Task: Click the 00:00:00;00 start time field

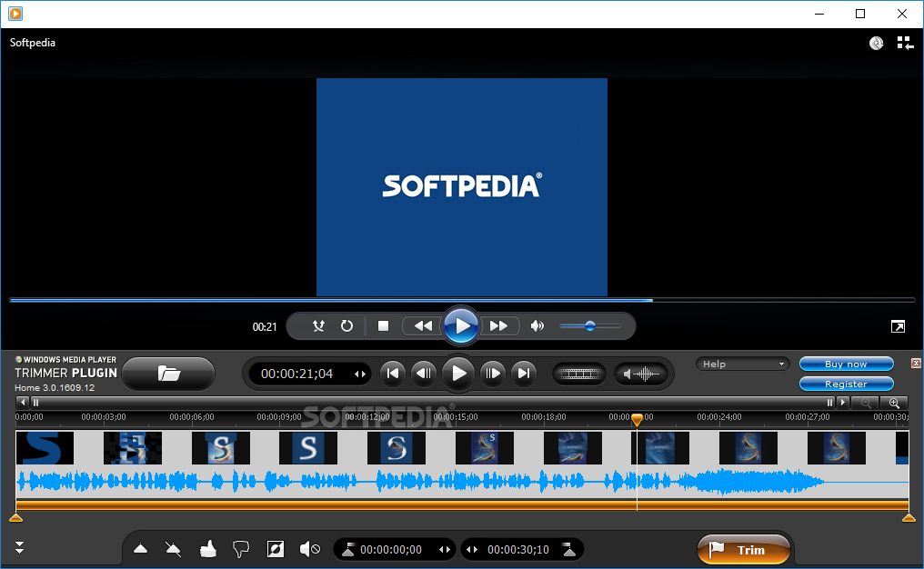Action: pos(391,550)
